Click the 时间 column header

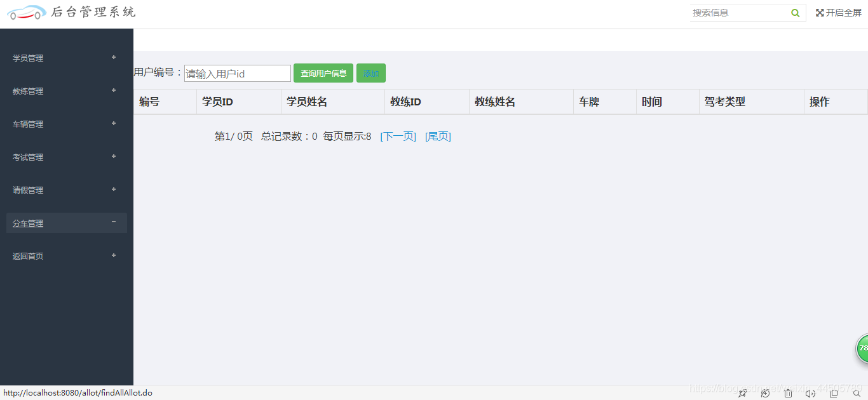tap(668, 102)
